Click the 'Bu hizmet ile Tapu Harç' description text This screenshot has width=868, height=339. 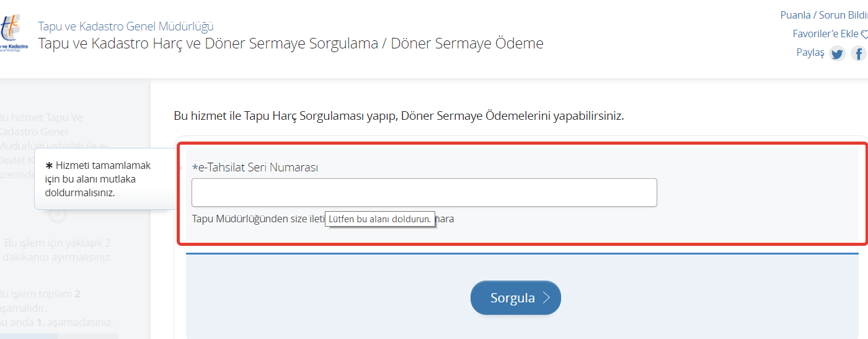399,116
